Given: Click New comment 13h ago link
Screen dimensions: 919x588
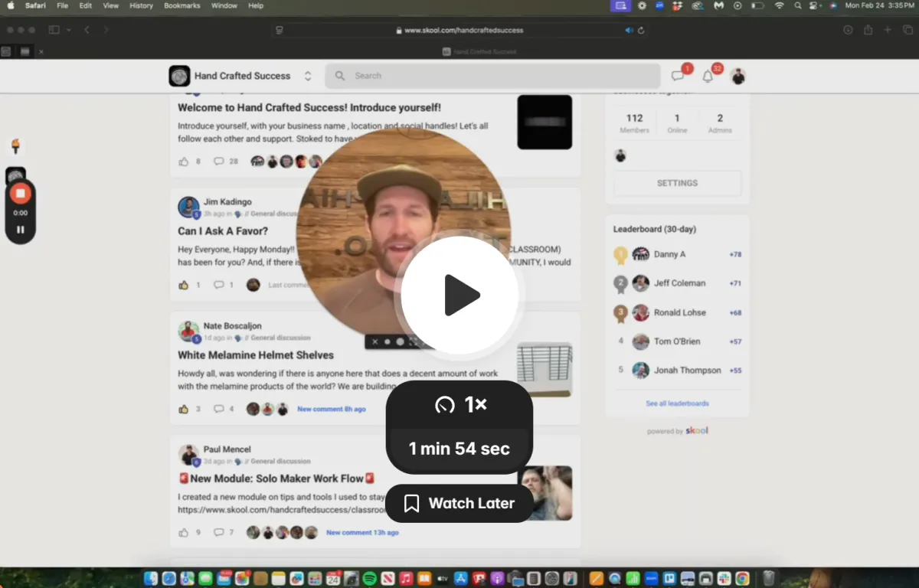Looking at the screenshot, I should [x=362, y=532].
